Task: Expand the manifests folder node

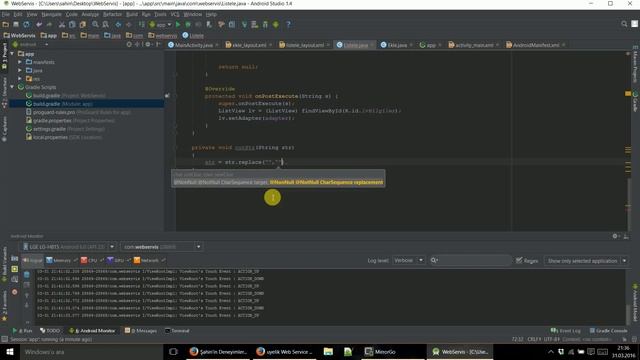Action: (20, 62)
